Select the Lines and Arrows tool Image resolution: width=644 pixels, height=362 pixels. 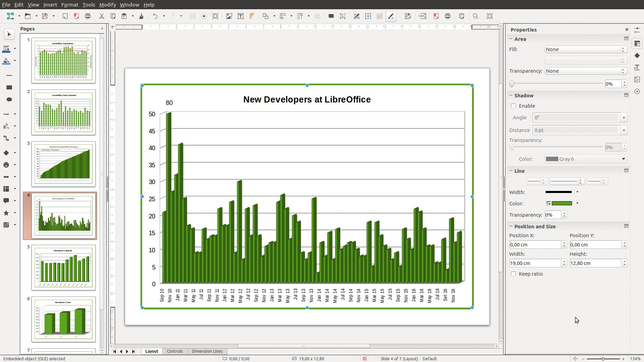[x=6, y=114]
